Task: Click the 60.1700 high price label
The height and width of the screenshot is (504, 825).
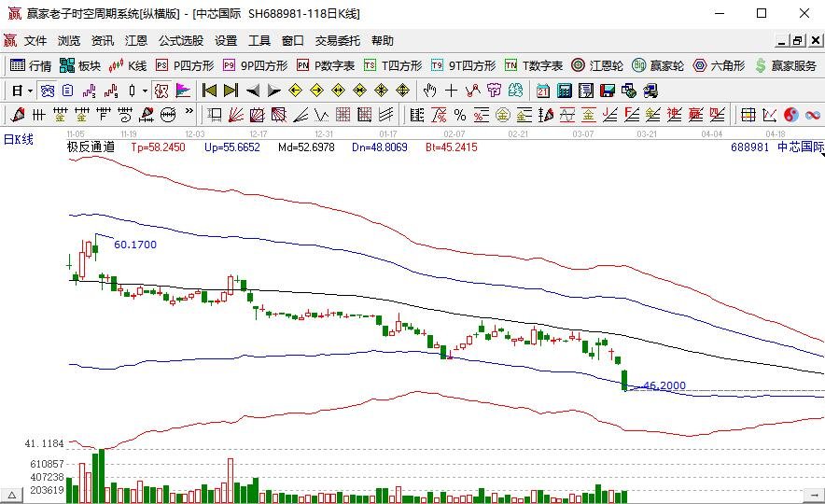Action: 135,245
